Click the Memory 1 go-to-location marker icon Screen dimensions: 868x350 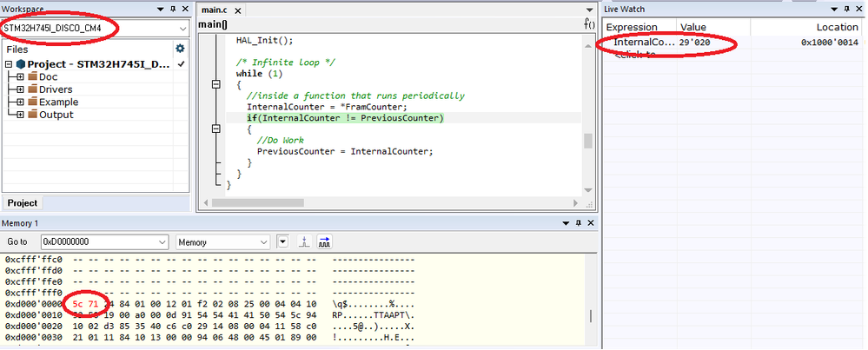tap(304, 242)
